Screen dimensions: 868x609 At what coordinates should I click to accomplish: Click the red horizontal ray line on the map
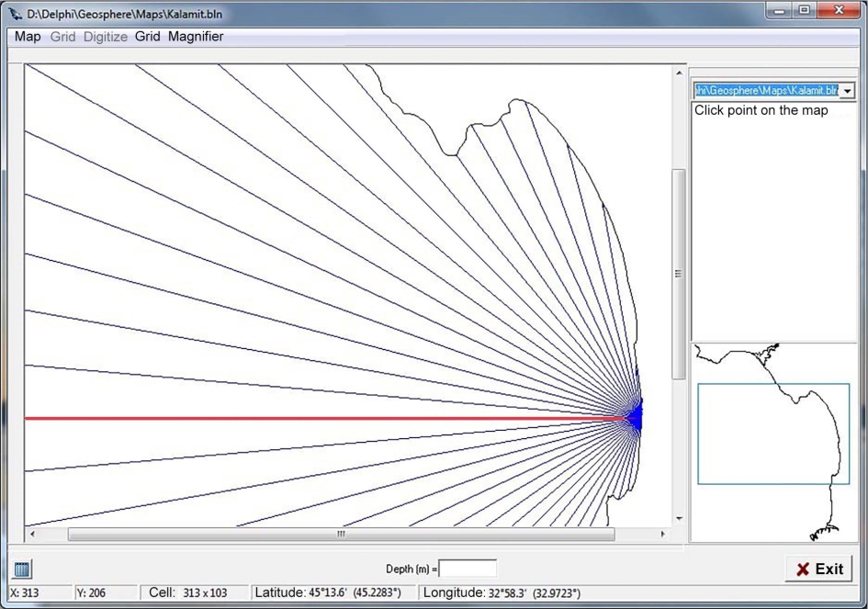click(321, 418)
